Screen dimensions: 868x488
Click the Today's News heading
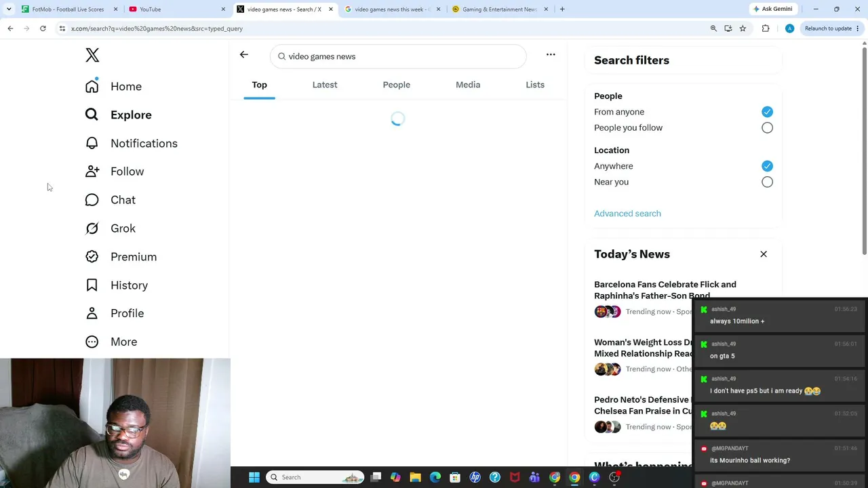point(632,254)
